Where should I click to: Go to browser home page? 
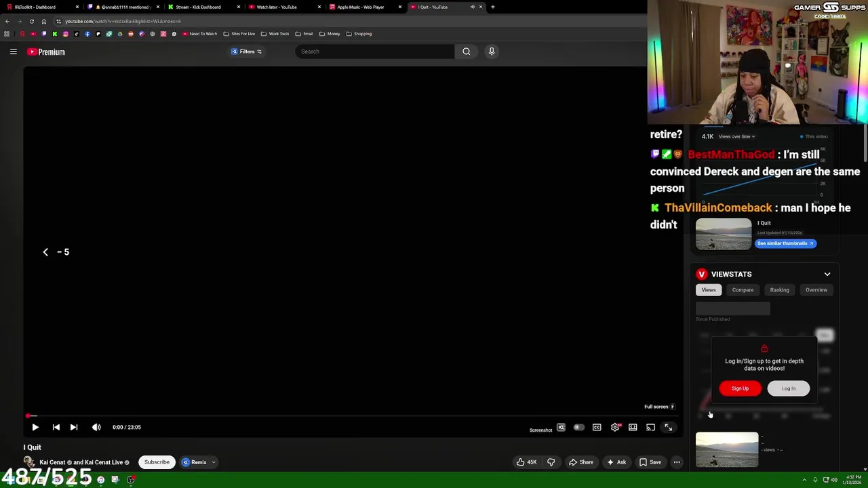coord(44,22)
